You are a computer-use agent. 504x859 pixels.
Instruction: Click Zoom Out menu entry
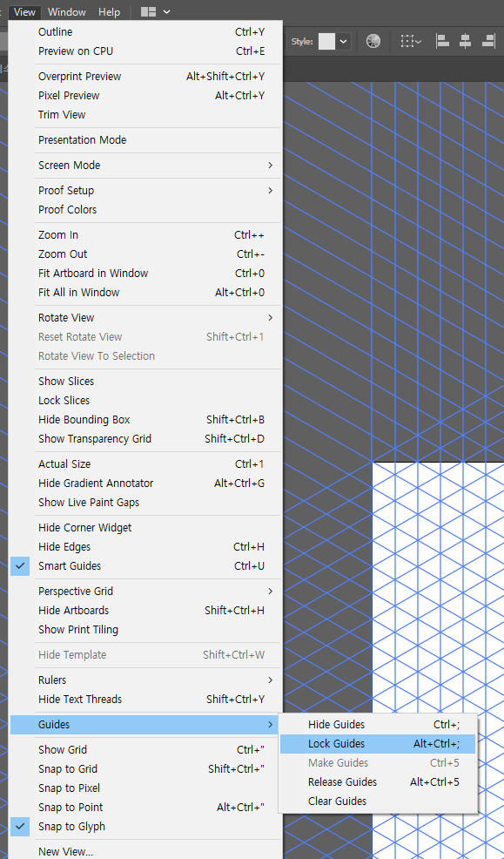click(x=146, y=254)
